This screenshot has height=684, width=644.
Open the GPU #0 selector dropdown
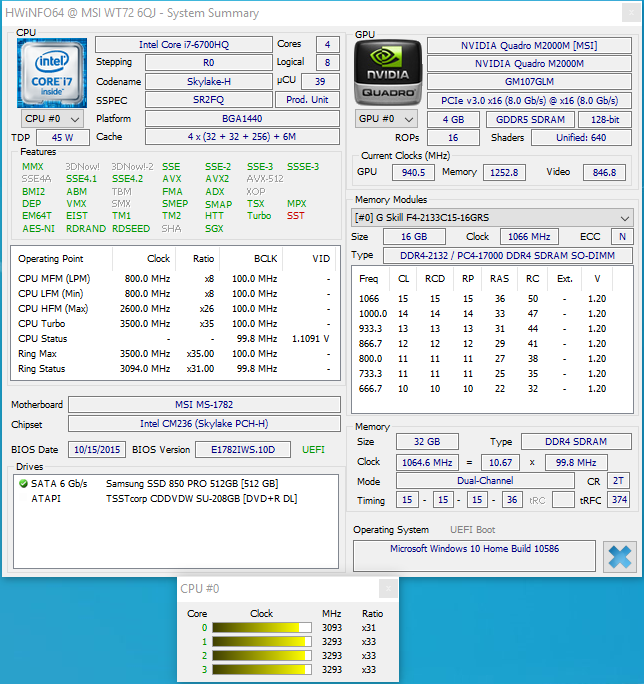click(x=386, y=119)
